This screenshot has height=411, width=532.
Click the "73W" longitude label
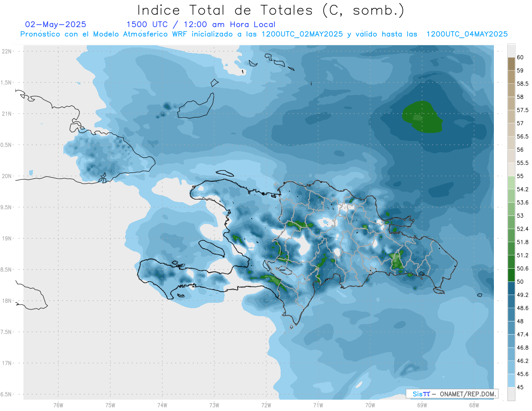pyautogui.click(x=214, y=405)
